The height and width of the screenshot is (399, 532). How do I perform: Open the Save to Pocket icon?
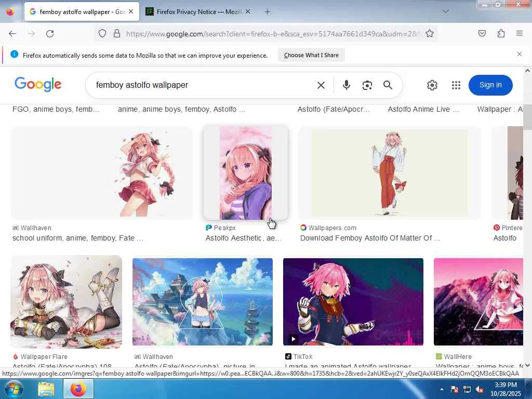coord(482,33)
